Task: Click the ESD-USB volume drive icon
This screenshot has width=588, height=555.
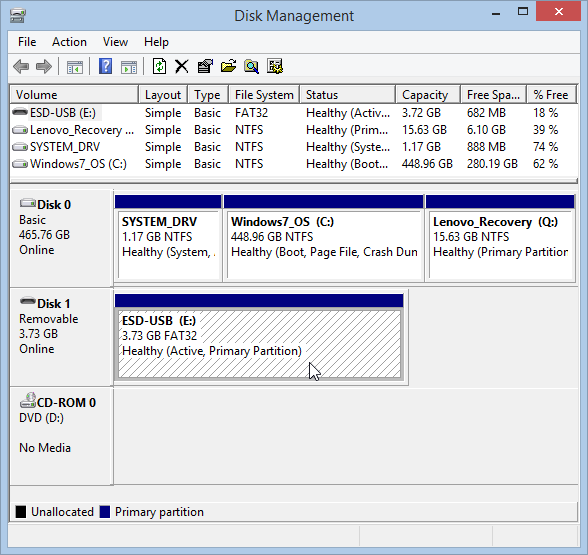Action: pos(20,112)
